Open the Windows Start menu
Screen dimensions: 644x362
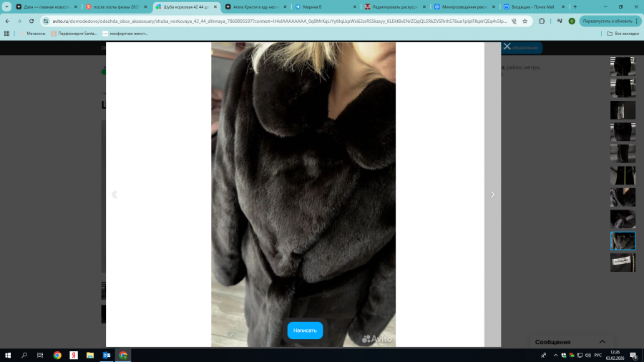pyautogui.click(x=9, y=355)
